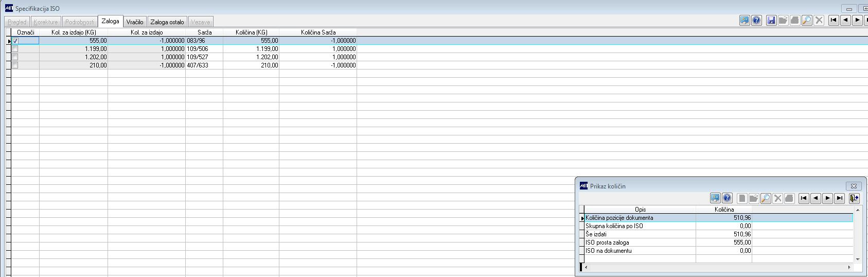Select row Količina pozicije dokumenta
Screen dimensions: 868x277
(719, 218)
